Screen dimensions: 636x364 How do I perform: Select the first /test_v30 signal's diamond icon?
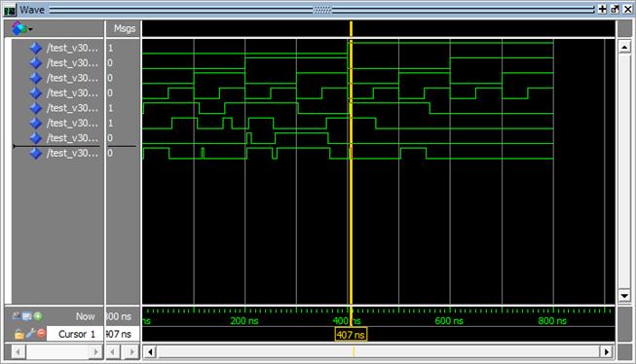36,48
